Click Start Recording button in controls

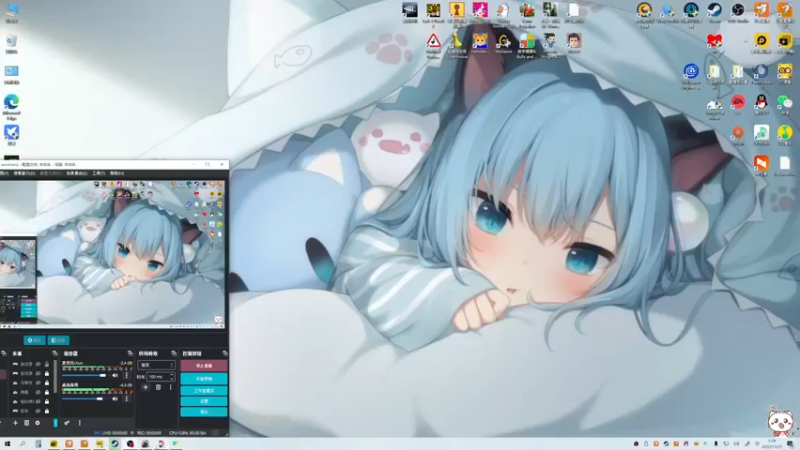204,379
